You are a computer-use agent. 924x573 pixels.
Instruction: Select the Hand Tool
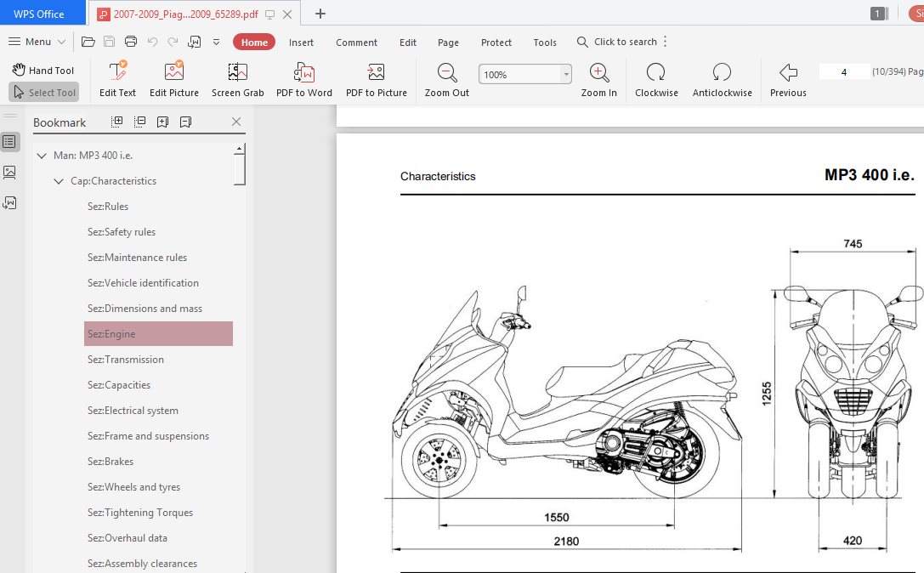(43, 71)
